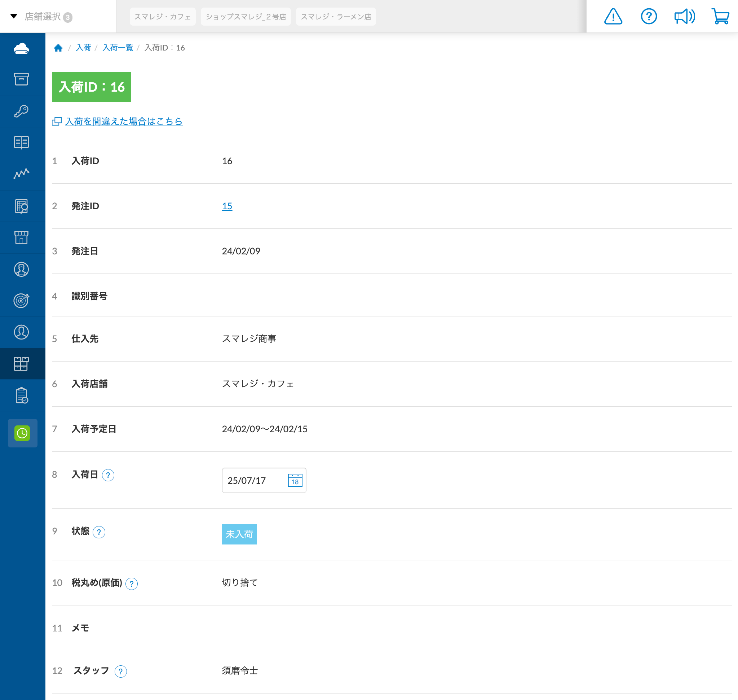Open the help question mark icon in header
738x700 pixels.
point(649,17)
